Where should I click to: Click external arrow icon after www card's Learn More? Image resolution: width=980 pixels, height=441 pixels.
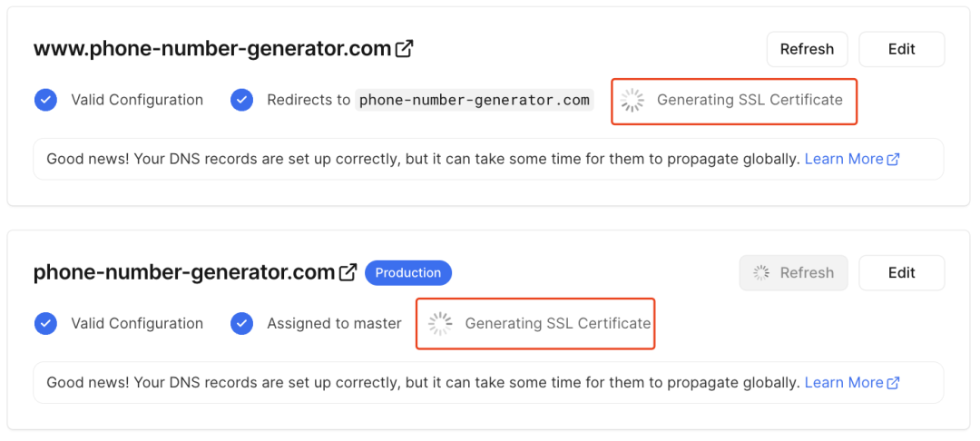pyautogui.click(x=894, y=159)
